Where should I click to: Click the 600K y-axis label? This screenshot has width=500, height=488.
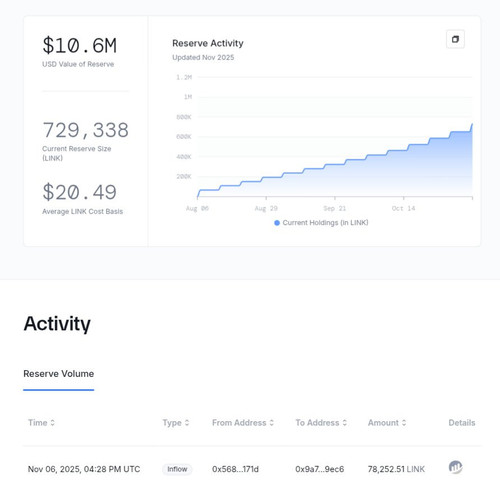click(184, 137)
